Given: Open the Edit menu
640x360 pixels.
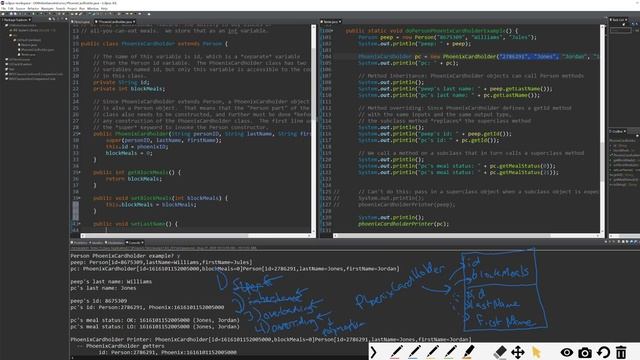Looking at the screenshot, I should pos(11,8).
